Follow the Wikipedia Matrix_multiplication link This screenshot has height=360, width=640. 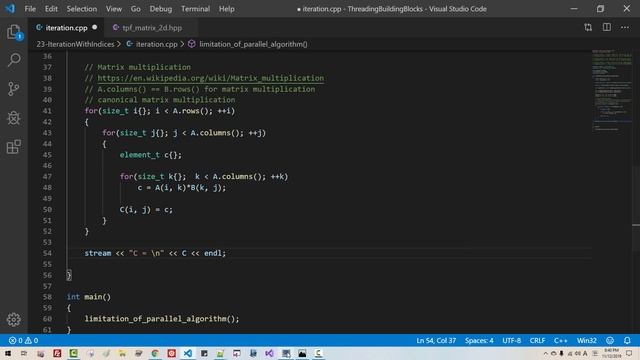[x=211, y=78]
